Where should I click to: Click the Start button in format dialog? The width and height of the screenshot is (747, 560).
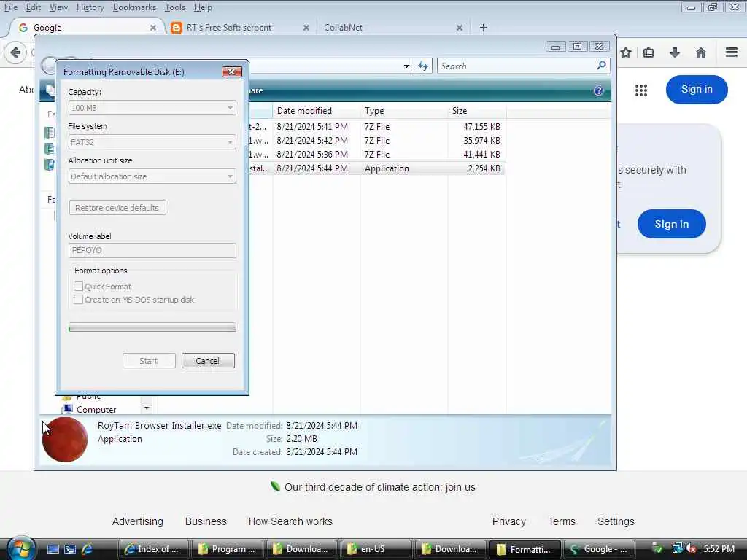pos(149,360)
